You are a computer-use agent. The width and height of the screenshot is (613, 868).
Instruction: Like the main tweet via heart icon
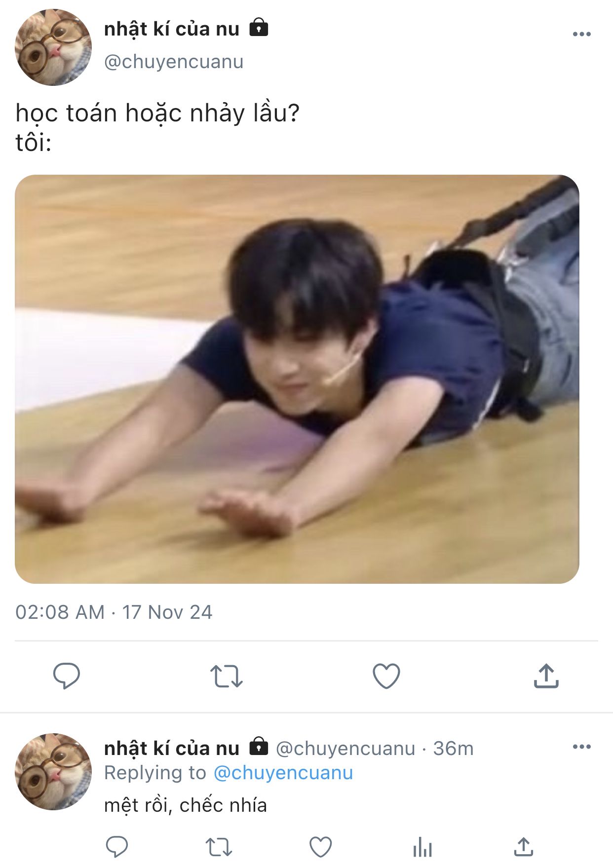(386, 676)
